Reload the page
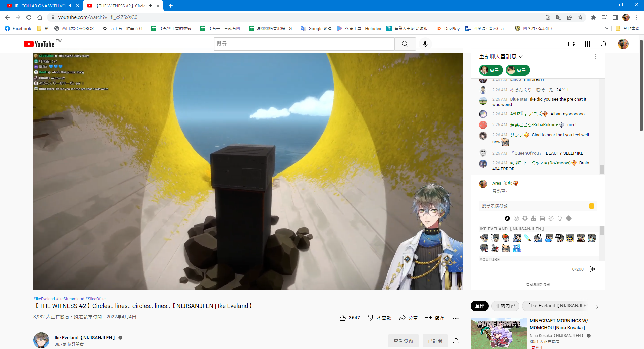Screen dimensions: 644x349 click(x=29, y=17)
